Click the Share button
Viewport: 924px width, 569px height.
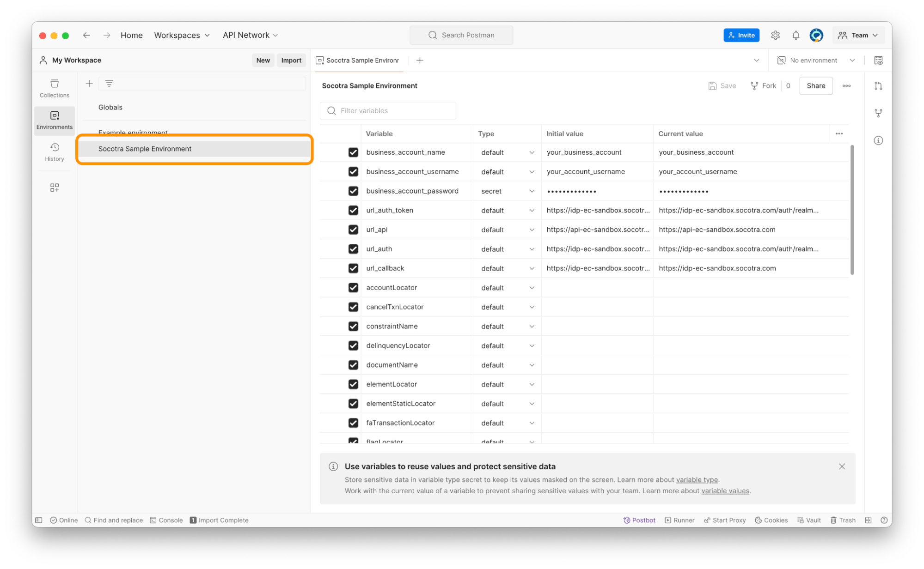[815, 86]
